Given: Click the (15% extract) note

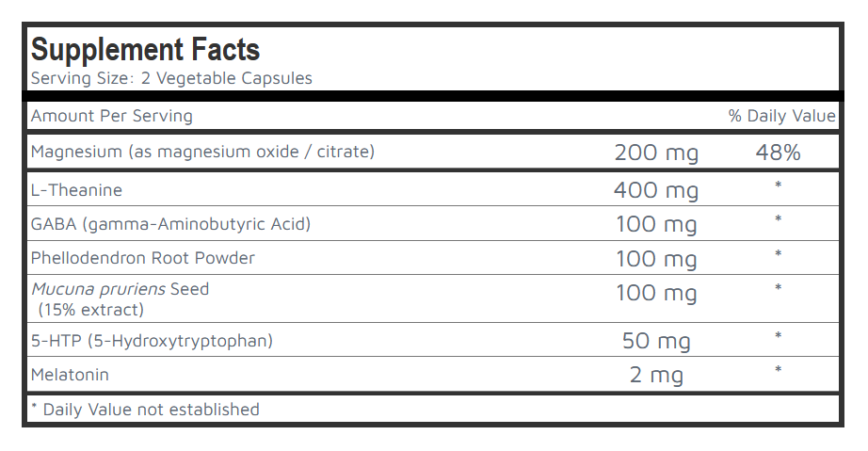Looking at the screenshot, I should (91, 309).
